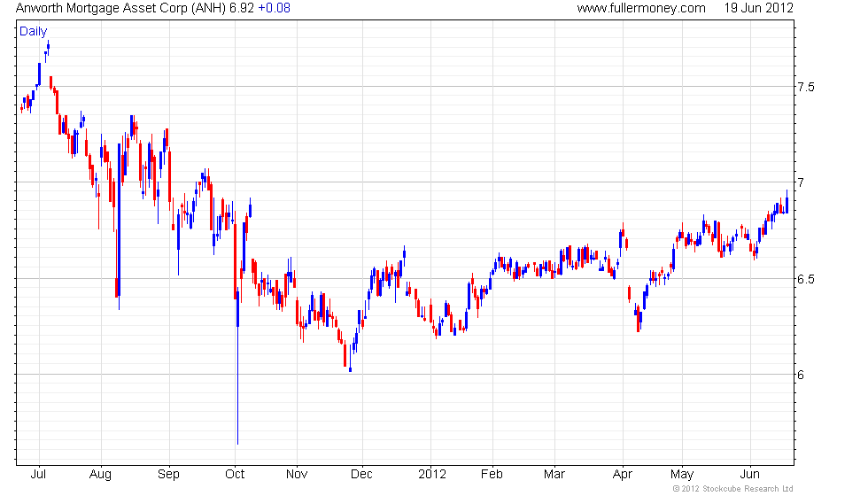Click the 7.5 price level label
Image resolution: width=868 pixels, height=496 pixels.
805,87
